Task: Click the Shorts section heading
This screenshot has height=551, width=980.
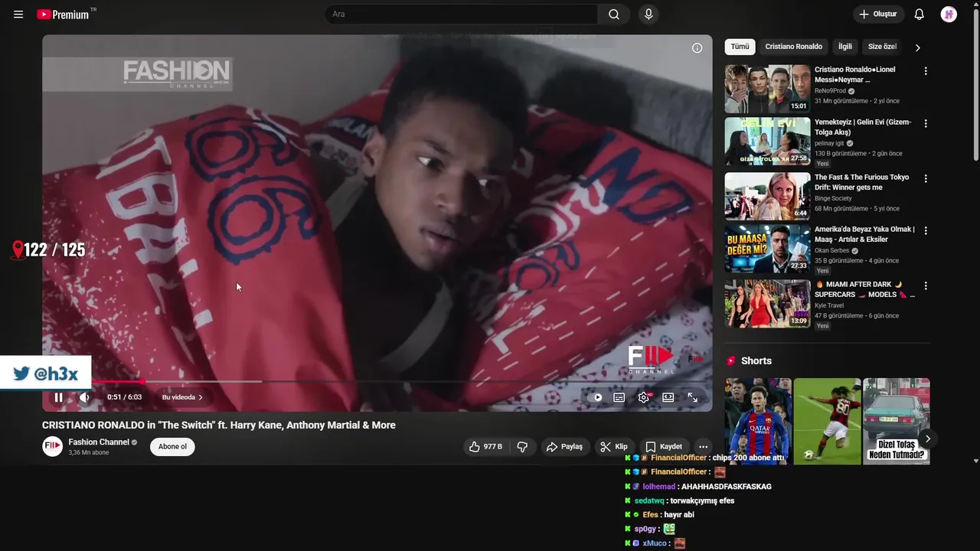Action: click(x=756, y=361)
